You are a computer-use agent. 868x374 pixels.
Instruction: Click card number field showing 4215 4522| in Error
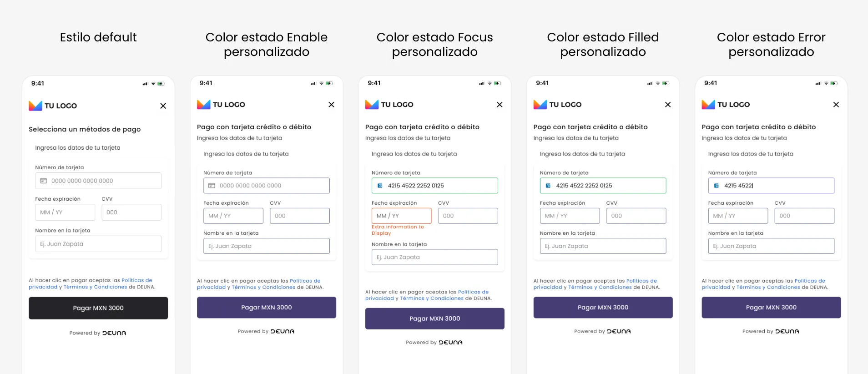[771, 186]
